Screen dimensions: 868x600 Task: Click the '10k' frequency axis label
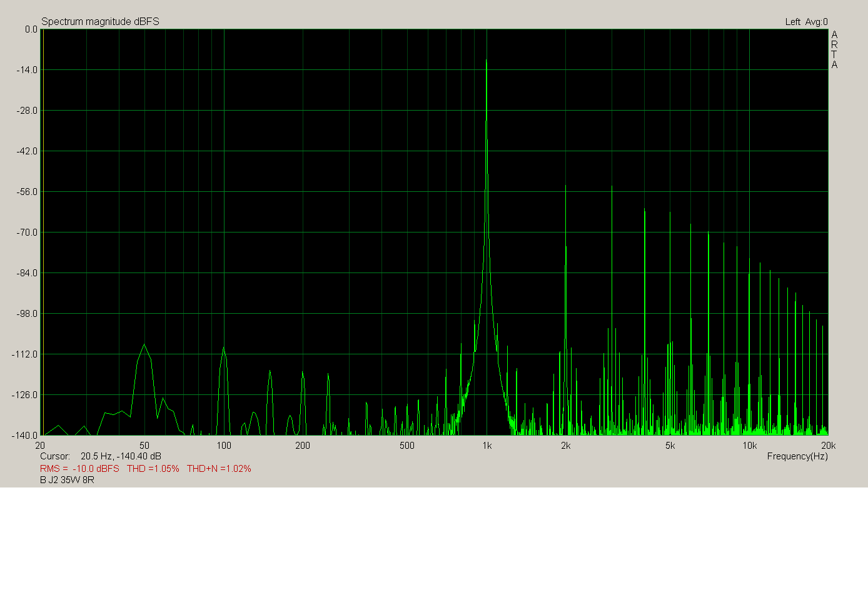point(749,446)
